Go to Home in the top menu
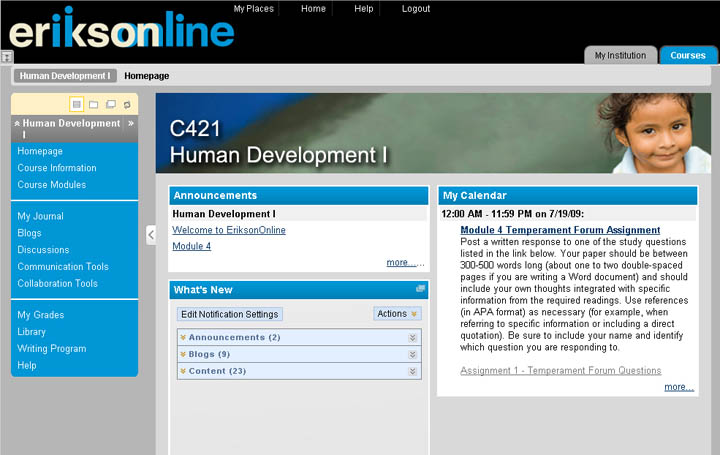Image resolution: width=720 pixels, height=455 pixels. click(313, 9)
